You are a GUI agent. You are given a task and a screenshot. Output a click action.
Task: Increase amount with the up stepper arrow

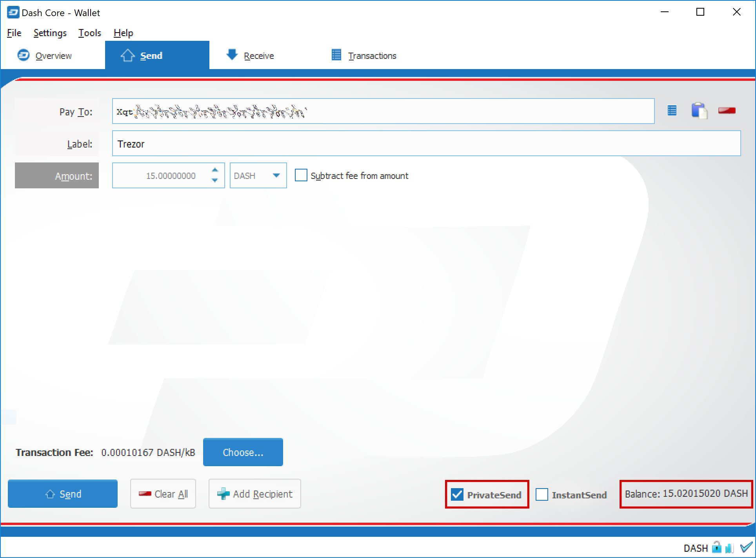click(214, 170)
